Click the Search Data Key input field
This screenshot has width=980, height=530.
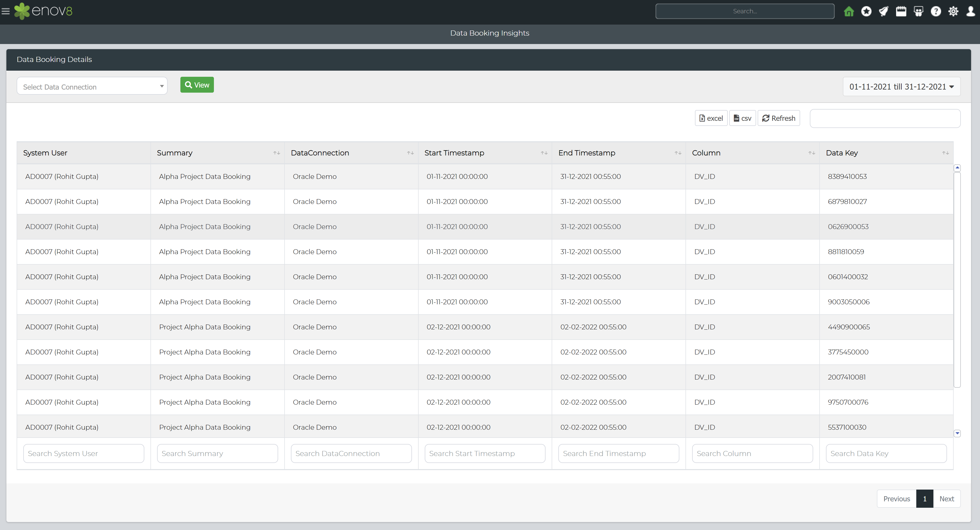coord(885,453)
